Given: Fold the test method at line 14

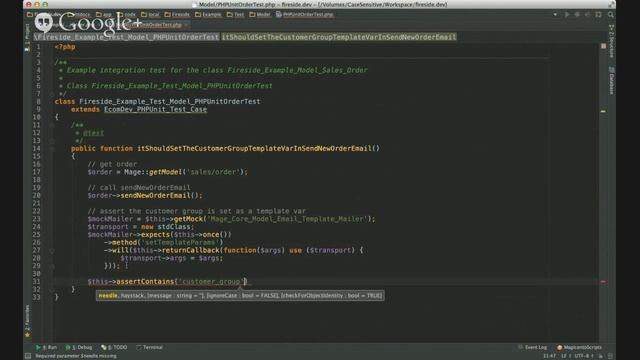Looking at the screenshot, I should coord(52,149).
